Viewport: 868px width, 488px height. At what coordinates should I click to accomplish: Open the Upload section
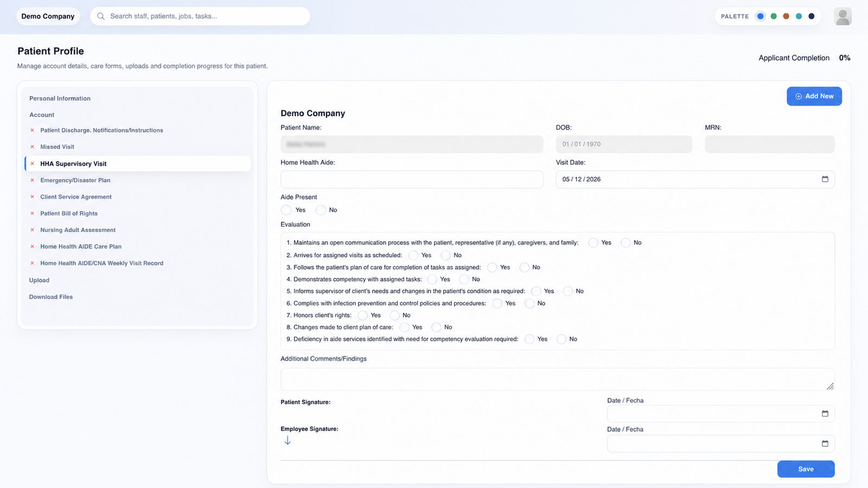click(39, 280)
